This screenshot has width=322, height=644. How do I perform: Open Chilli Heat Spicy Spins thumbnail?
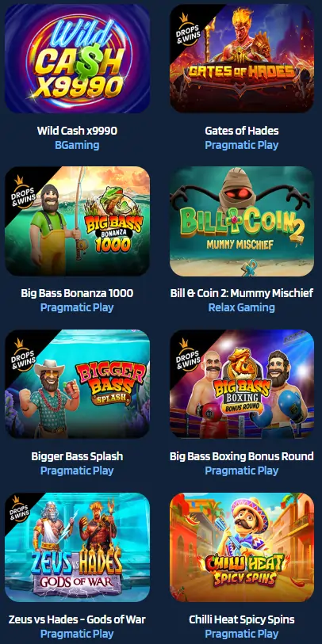point(242,547)
